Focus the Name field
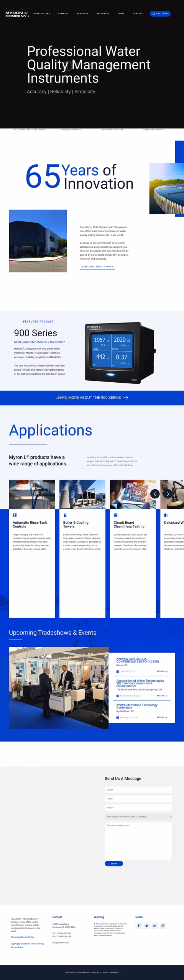The width and height of the screenshot is (184, 980). 138,790
